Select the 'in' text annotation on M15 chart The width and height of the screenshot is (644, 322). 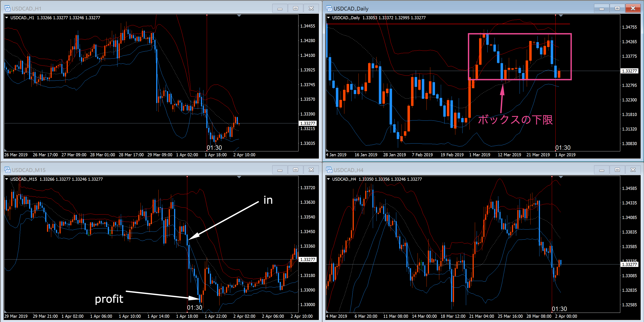[268, 200]
